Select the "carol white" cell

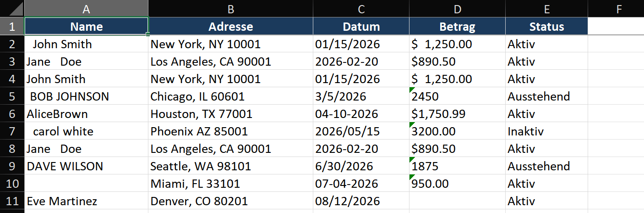pos(86,131)
